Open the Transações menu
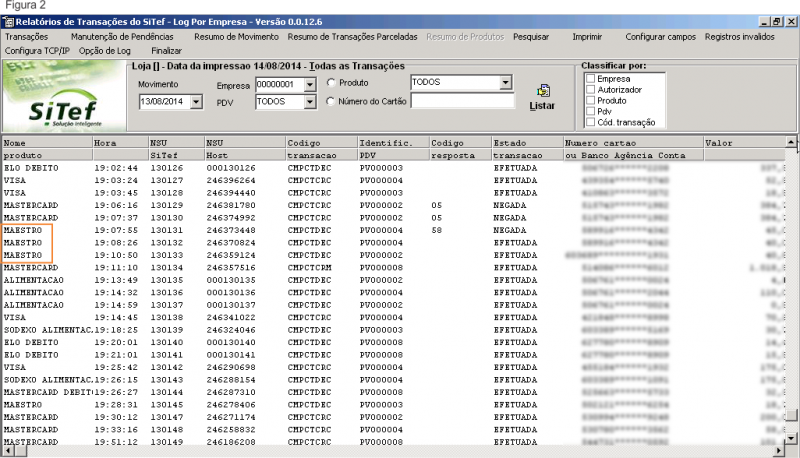The height and width of the screenshot is (458, 800). click(27, 37)
